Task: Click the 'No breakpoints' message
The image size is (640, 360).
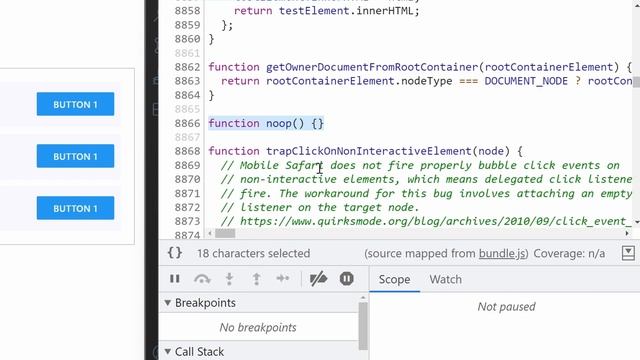Action: tap(258, 327)
